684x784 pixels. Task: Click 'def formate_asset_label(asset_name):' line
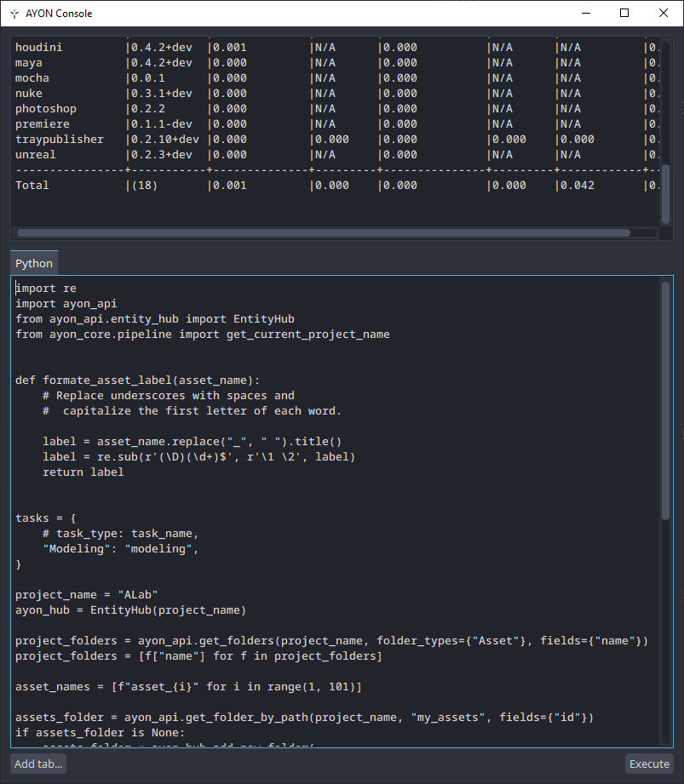click(x=138, y=381)
